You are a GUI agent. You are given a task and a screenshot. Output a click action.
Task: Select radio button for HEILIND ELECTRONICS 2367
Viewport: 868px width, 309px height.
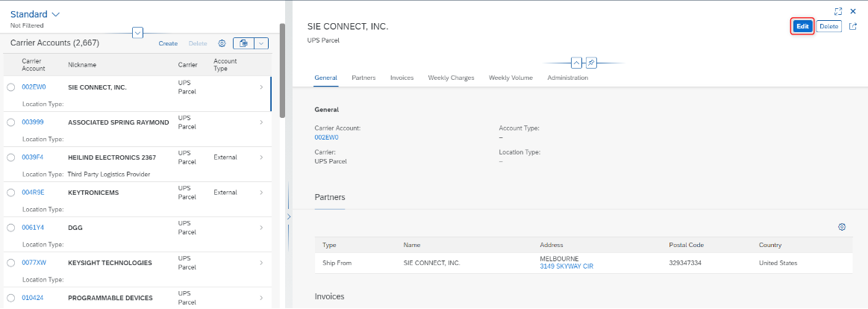tap(11, 157)
